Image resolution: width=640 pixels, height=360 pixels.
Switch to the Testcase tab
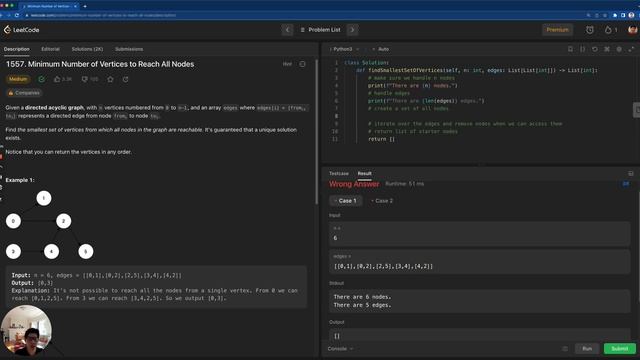tap(339, 173)
